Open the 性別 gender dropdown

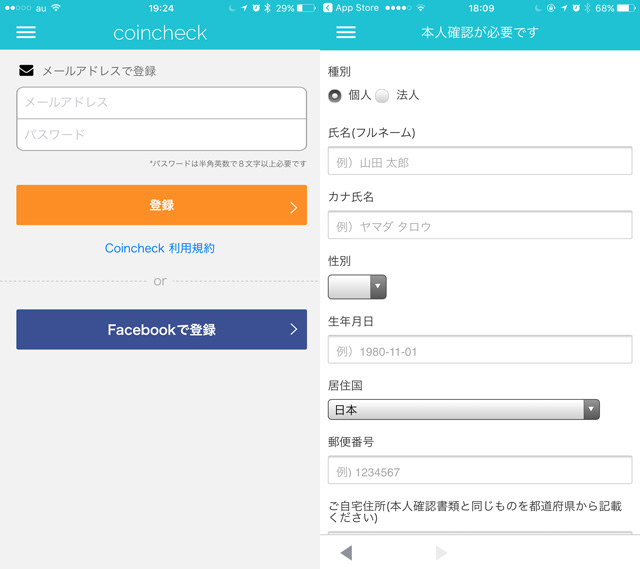357,287
